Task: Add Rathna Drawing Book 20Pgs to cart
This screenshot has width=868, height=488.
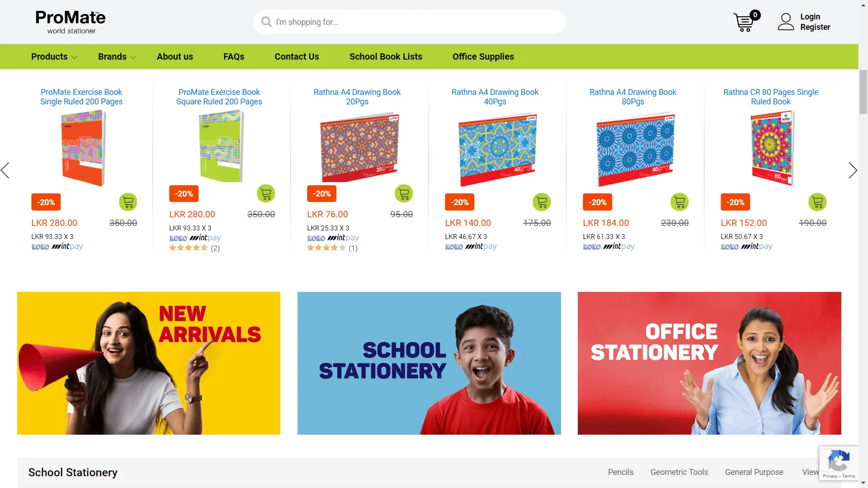Action: click(404, 193)
